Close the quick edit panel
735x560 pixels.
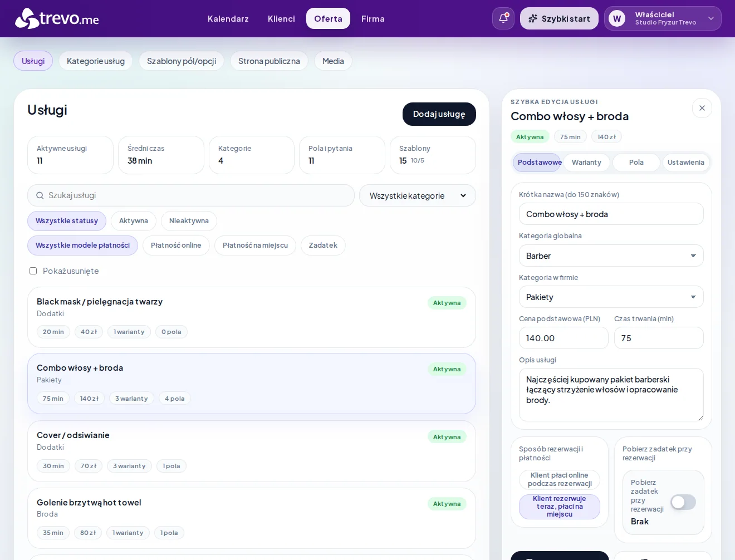pyautogui.click(x=702, y=108)
